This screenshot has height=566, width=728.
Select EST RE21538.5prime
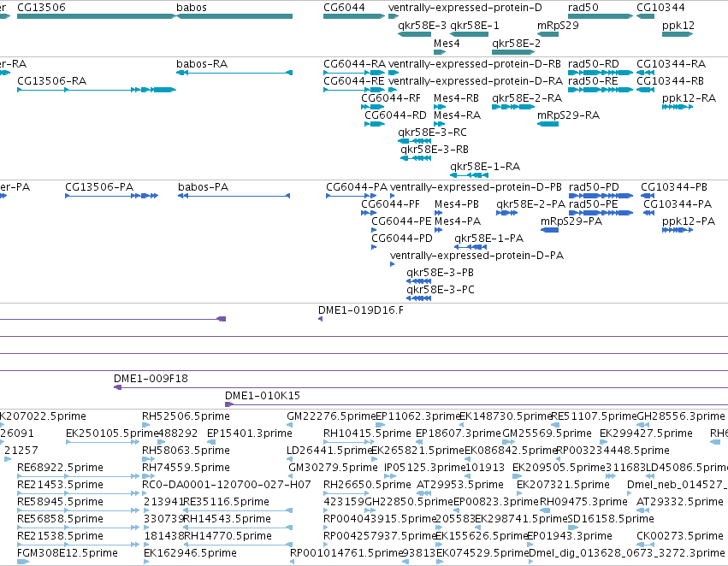78,545
